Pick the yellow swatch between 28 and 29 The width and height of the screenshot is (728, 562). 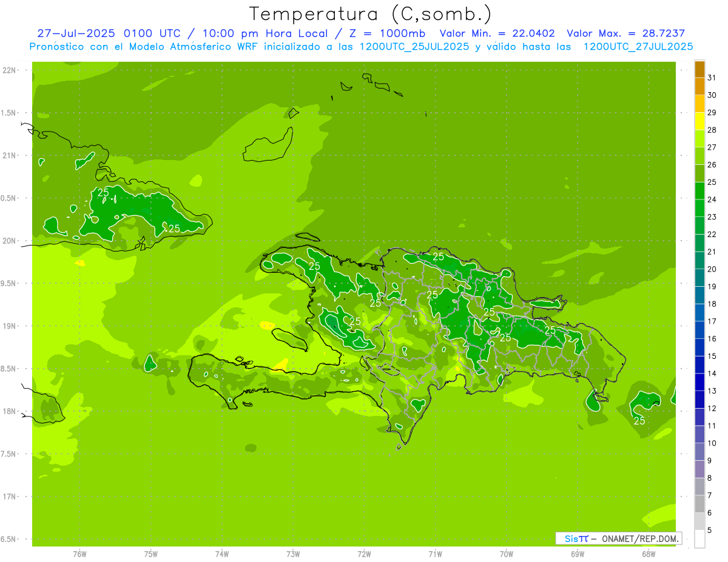pyautogui.click(x=699, y=121)
